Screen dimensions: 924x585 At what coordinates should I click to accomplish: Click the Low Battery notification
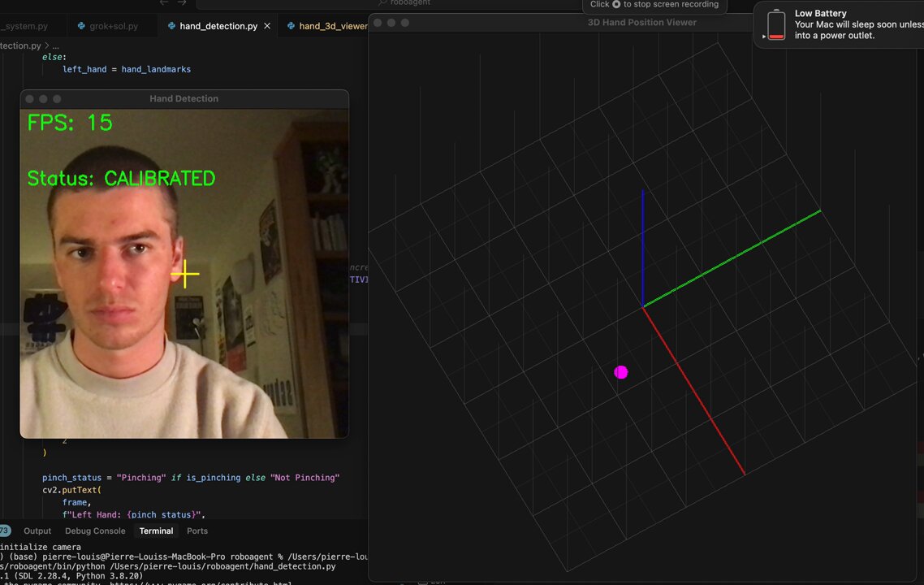coord(839,24)
